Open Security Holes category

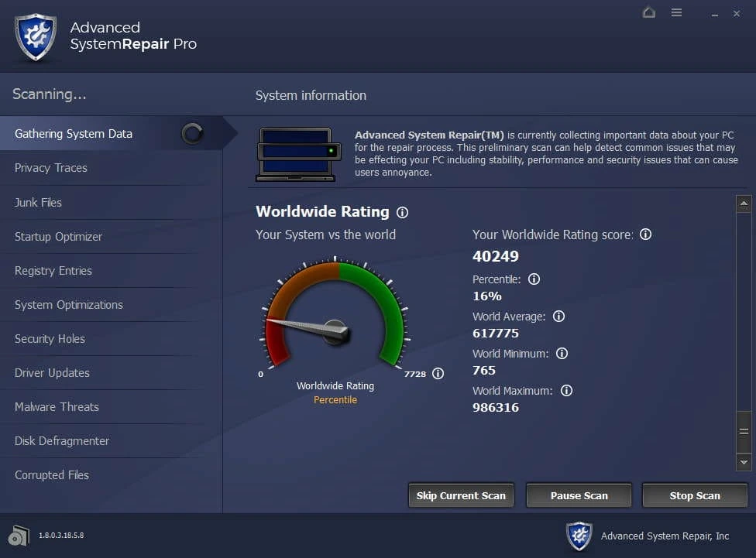(112, 339)
